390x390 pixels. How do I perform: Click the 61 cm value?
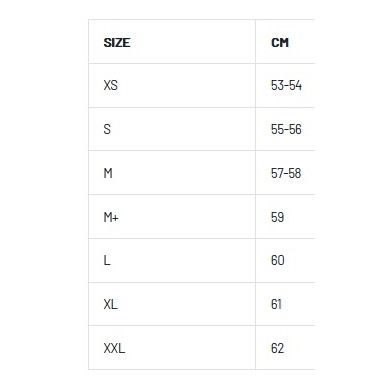[276, 304]
